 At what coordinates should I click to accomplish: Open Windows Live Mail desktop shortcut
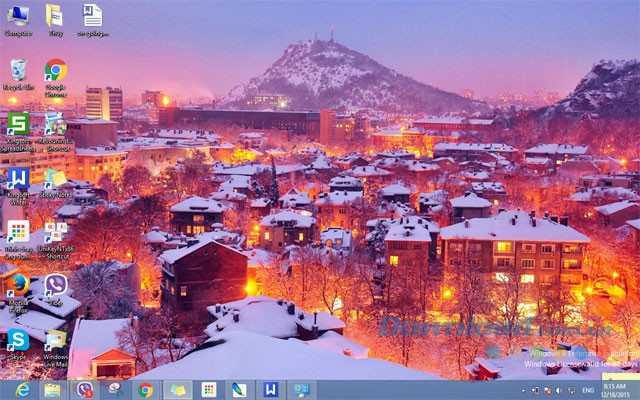[x=56, y=348]
